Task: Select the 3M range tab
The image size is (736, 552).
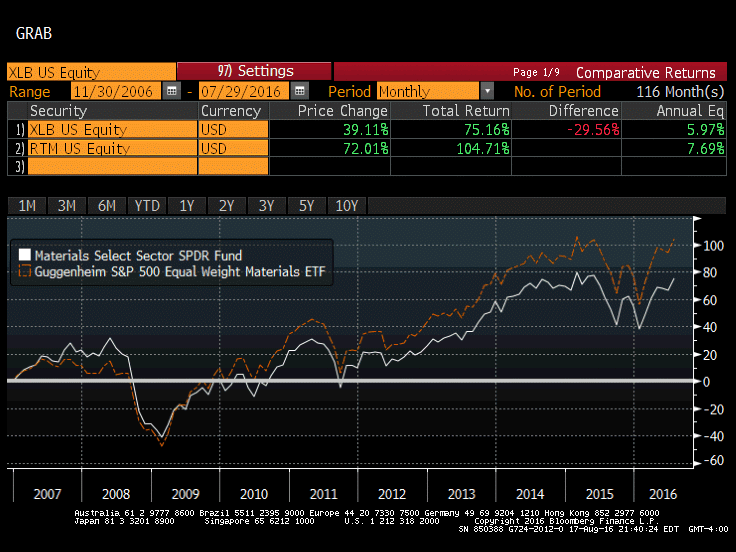Action: click(67, 206)
